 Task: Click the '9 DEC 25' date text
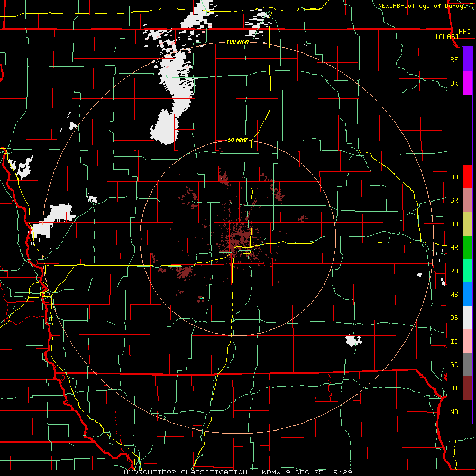305,472
